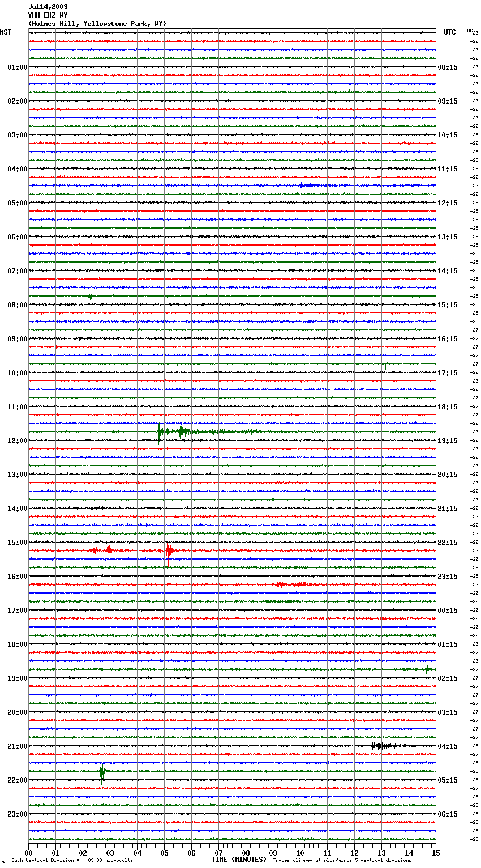The height and width of the screenshot is (868, 481).
Task: Click the 03 tick on the minutes axis
Action: point(110,853)
